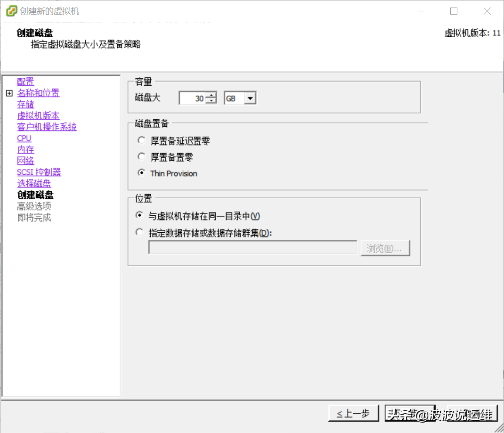Click the 高级选项 step label
The height and width of the screenshot is (433, 504).
point(34,206)
